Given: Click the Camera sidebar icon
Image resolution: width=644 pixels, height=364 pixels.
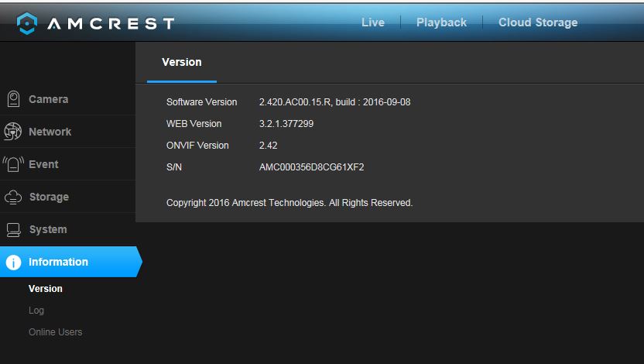Looking at the screenshot, I should [13, 99].
